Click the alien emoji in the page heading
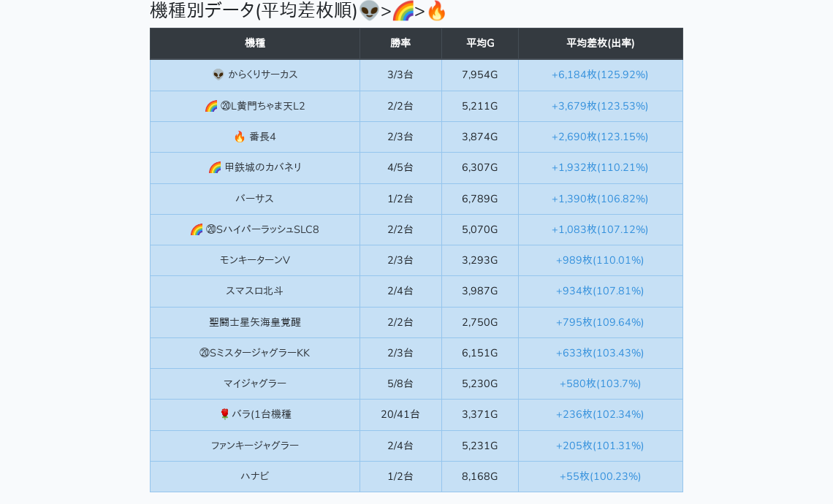The width and height of the screenshot is (833, 504). [x=369, y=11]
